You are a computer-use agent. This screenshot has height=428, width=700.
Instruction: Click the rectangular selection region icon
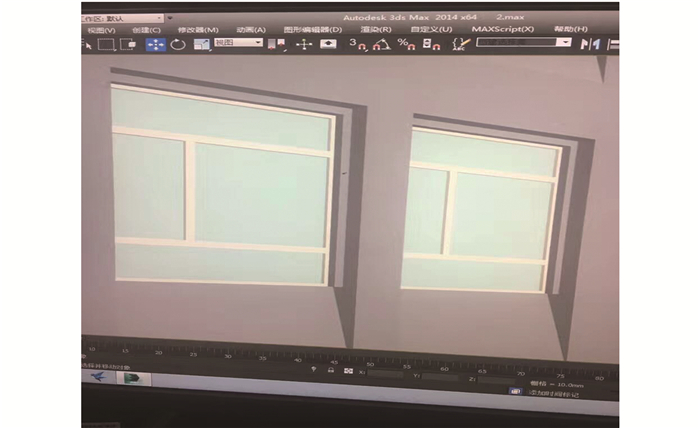coord(106,44)
